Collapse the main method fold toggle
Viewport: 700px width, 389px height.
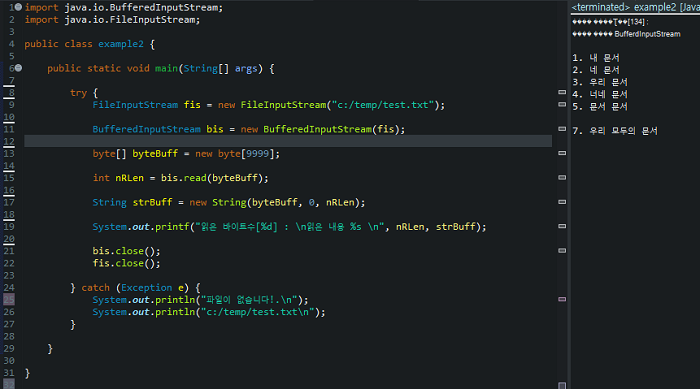18,68
